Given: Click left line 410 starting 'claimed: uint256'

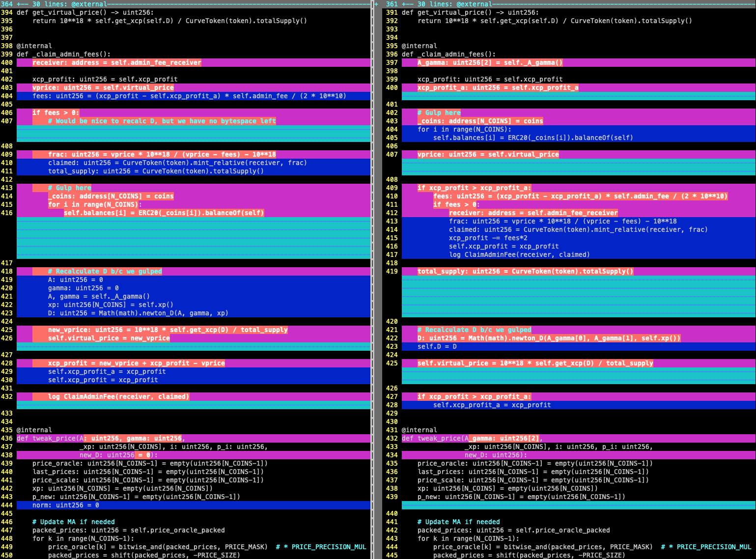Looking at the screenshot, I should [x=177, y=163].
